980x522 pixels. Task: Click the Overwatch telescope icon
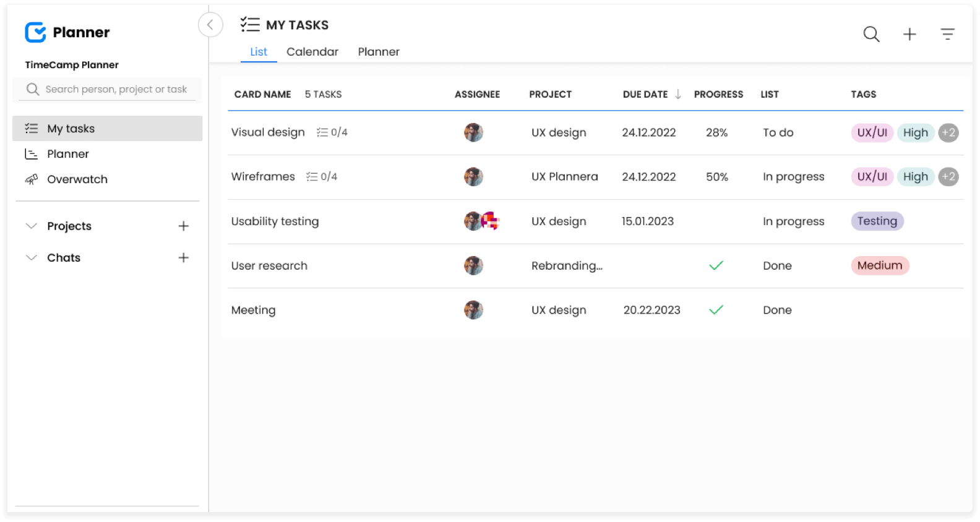tap(31, 179)
